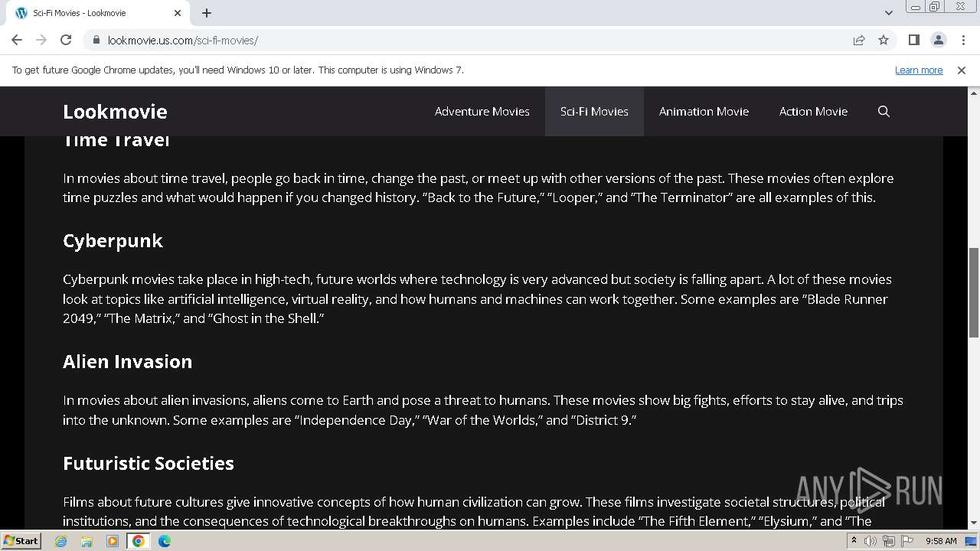Click the browser Back arrow

point(17,40)
